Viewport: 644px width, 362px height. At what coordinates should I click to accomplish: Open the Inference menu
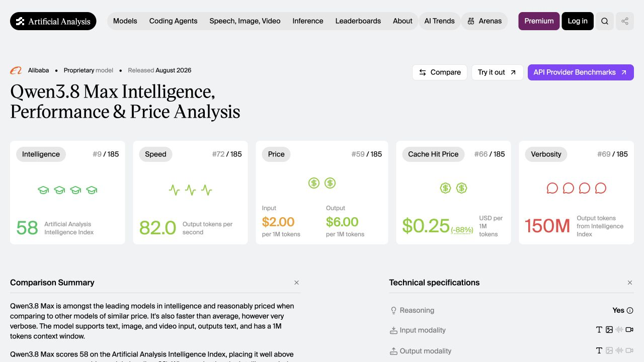click(x=308, y=21)
